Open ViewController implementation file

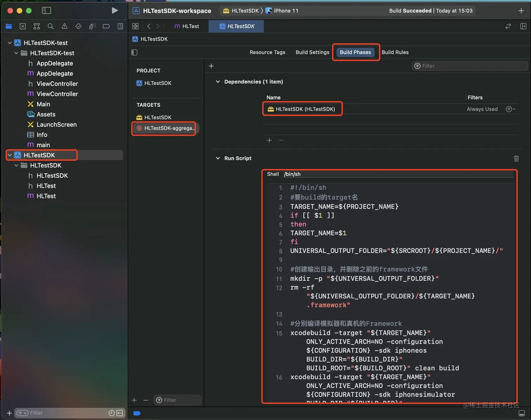click(53, 94)
